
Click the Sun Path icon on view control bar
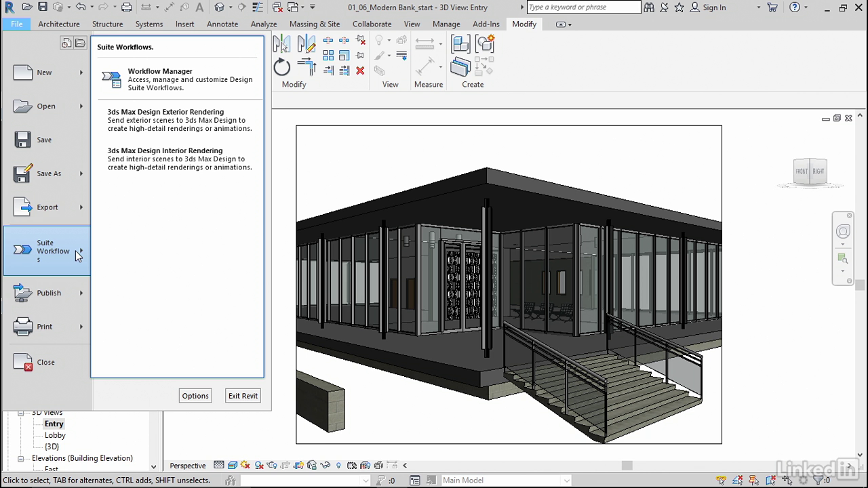(x=245, y=465)
